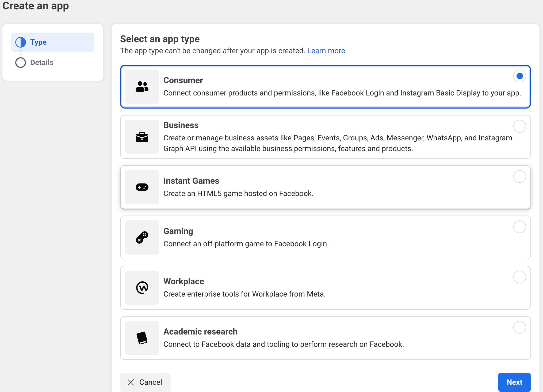Screen dimensions: 543x392
Task: Open the Learn more link
Action: 326,51
